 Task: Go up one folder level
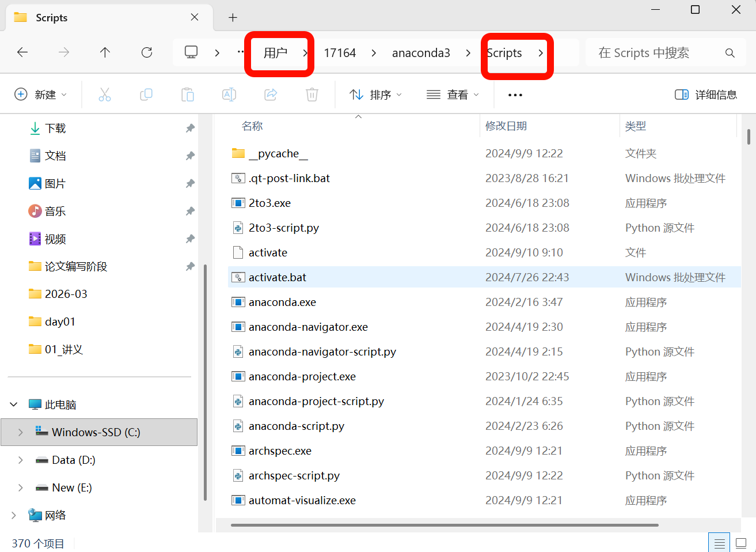105,52
